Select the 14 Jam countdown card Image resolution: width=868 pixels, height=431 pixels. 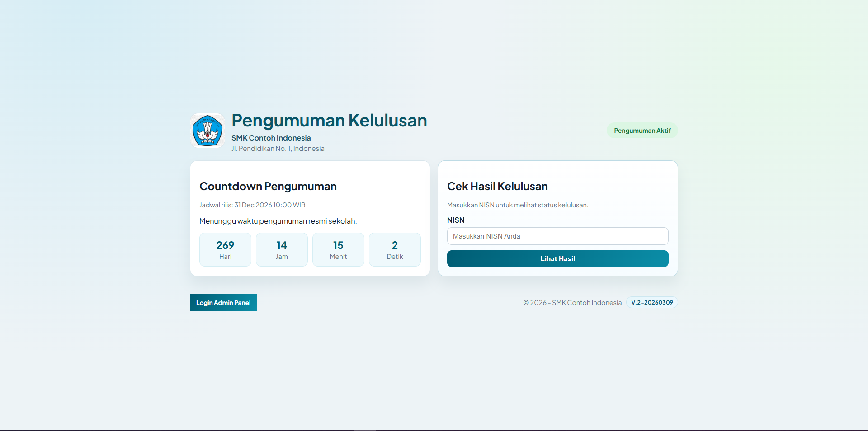point(281,249)
